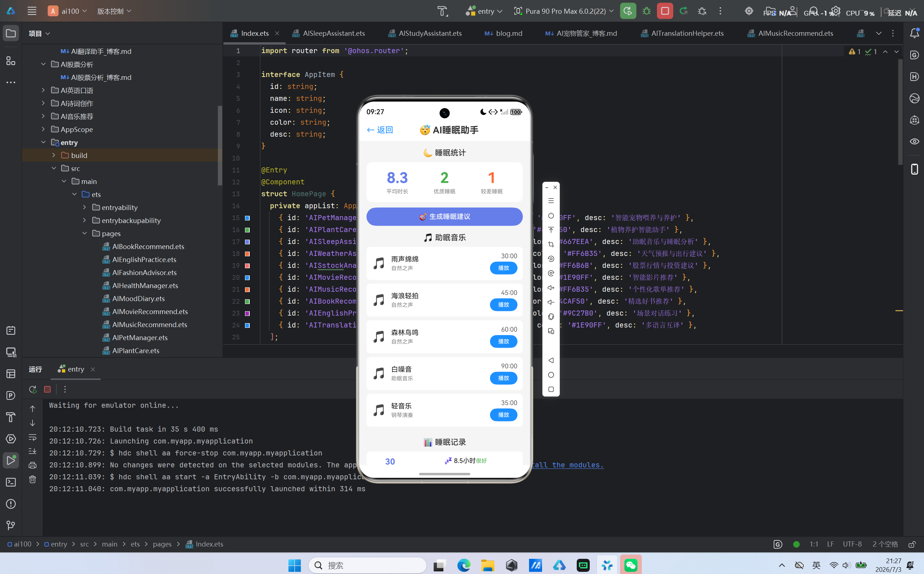Clear console output with trash icon

(x=33, y=479)
